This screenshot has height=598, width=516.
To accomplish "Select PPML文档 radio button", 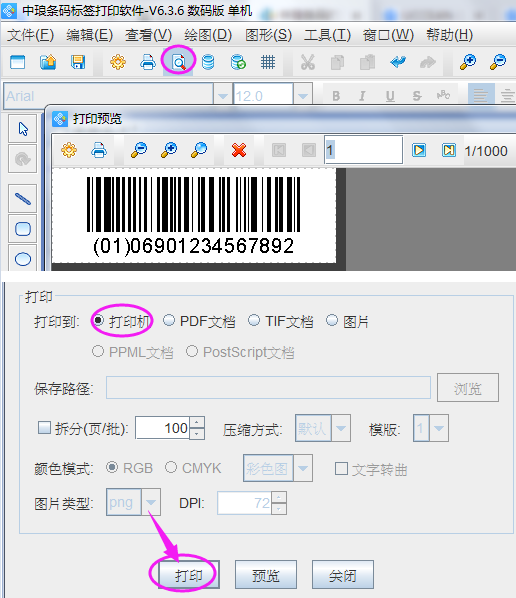I will point(98,351).
